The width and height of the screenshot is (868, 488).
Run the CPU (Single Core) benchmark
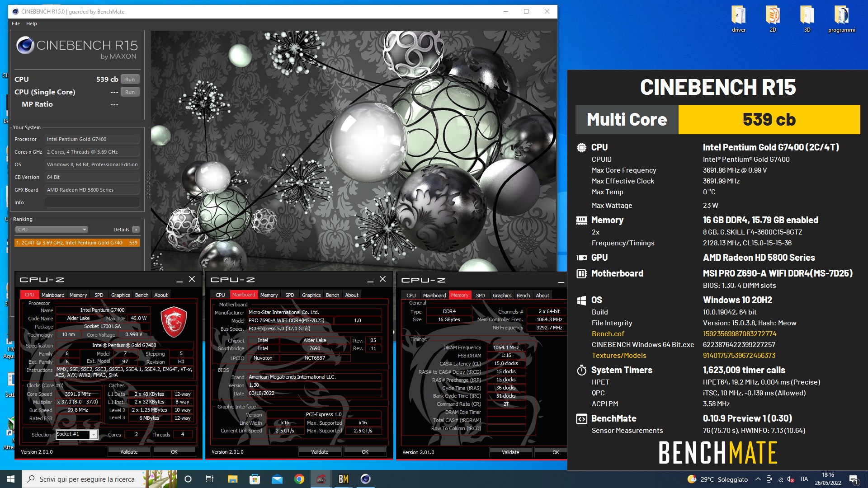coord(130,92)
